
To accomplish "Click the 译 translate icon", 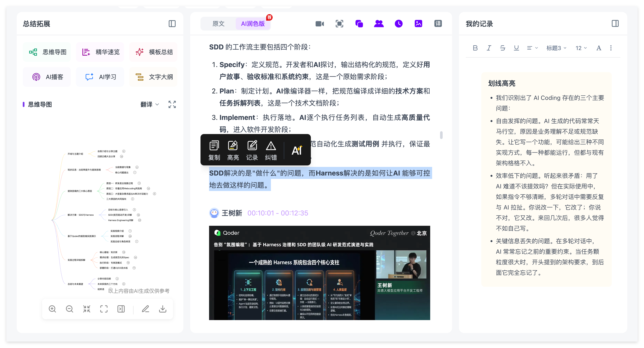I will (x=438, y=24).
